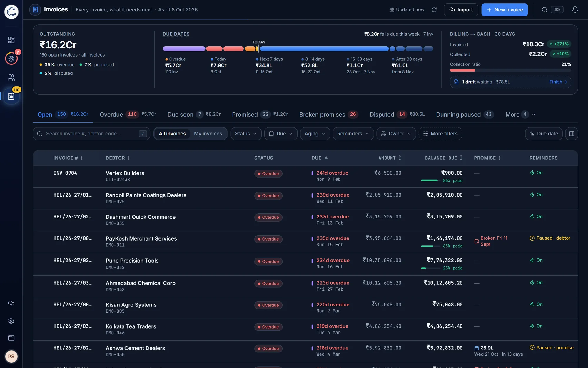
Task: Click the cloud upload icon in sidebar
Action: [x=11, y=304]
